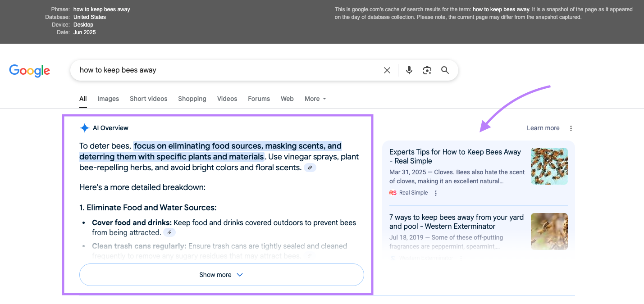Screen dimensions: 644x304
Task: Click the Show more chevron arrow
Action: click(239, 274)
